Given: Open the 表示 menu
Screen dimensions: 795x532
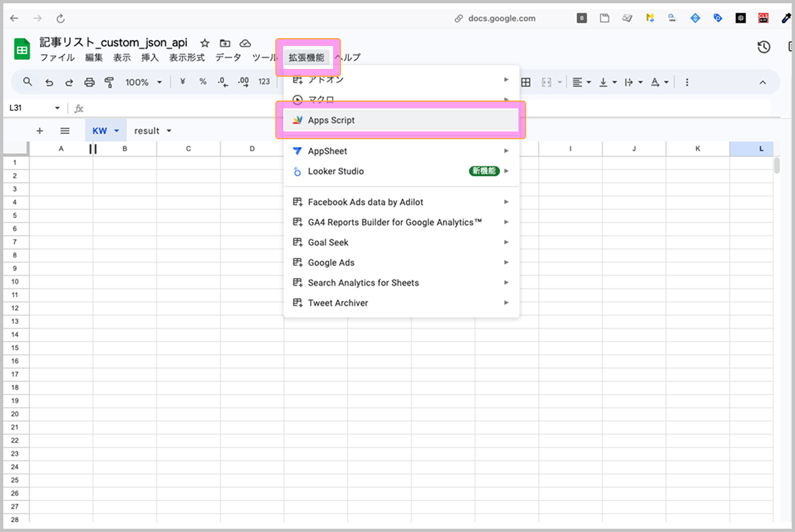Looking at the screenshot, I should click(x=122, y=57).
